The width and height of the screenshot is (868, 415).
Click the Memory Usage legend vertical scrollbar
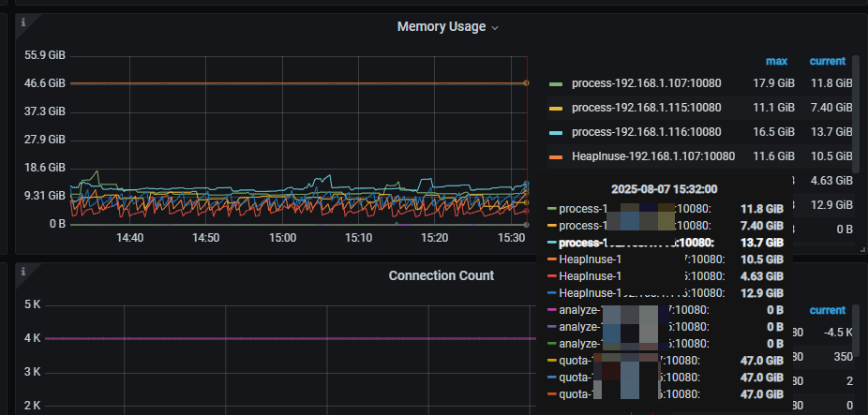click(x=855, y=94)
